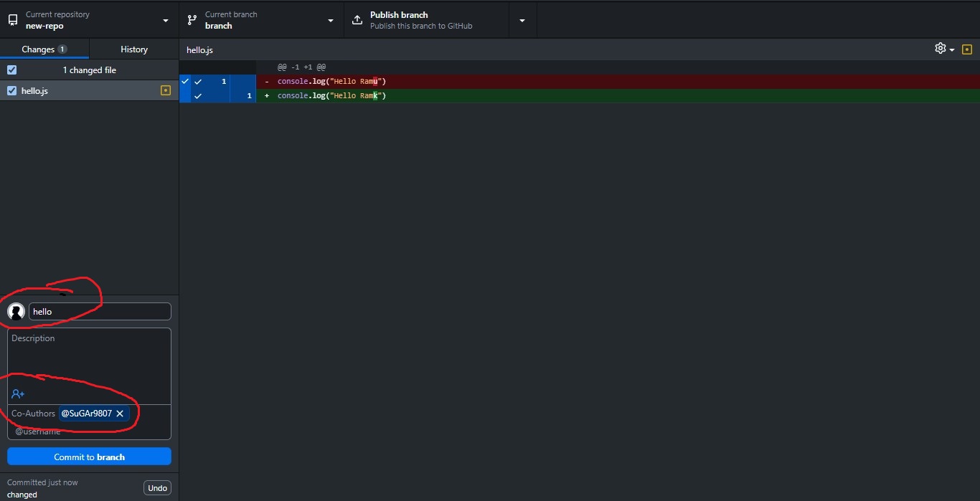Remove co-author @SuGAr9807 with the X
Screen dimensions: 980x501
[120, 414]
